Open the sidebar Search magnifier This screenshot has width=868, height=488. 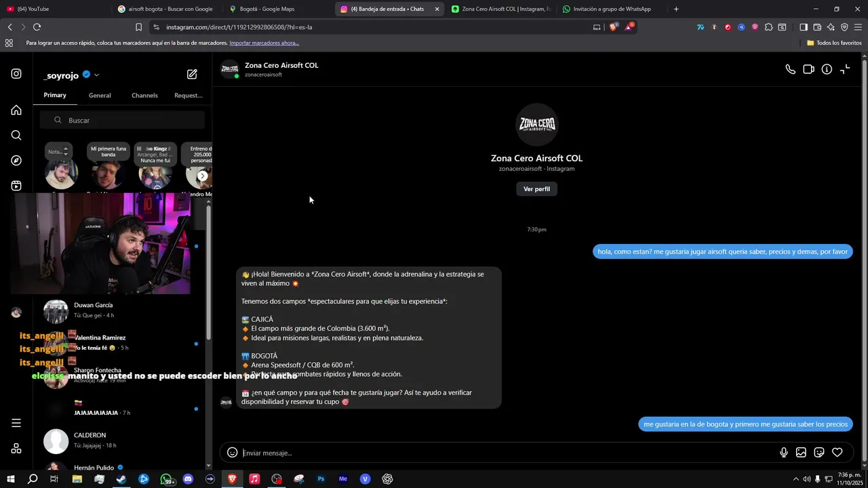tap(16, 135)
